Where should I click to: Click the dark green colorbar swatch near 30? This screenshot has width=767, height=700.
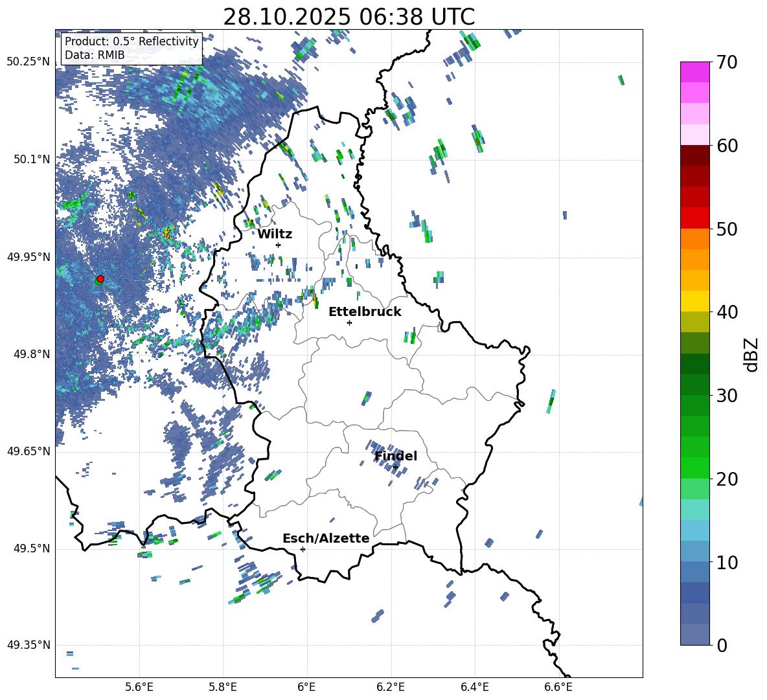coord(695,385)
